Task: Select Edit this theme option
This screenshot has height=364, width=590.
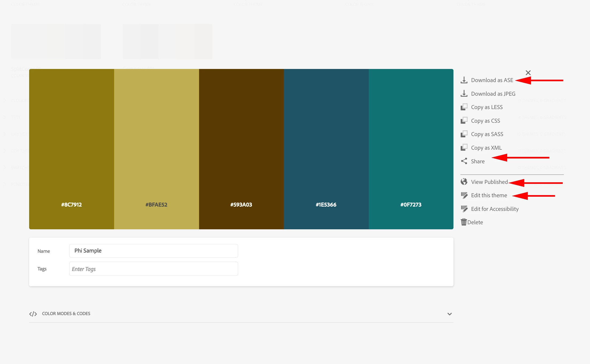Action: pos(489,195)
